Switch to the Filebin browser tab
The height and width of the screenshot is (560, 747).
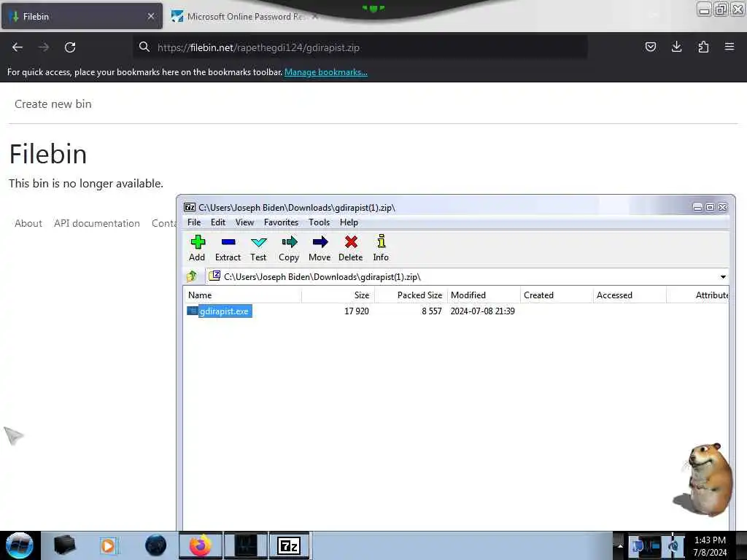[82, 16]
